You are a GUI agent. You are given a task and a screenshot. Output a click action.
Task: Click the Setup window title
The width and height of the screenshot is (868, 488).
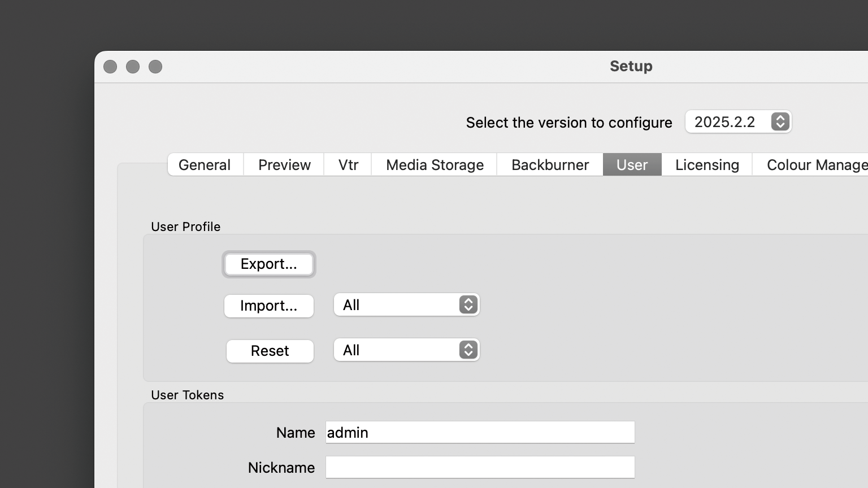[x=631, y=66]
